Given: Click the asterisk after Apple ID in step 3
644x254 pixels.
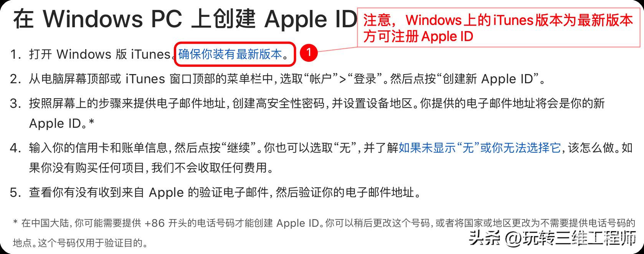Looking at the screenshot, I should (91, 122).
